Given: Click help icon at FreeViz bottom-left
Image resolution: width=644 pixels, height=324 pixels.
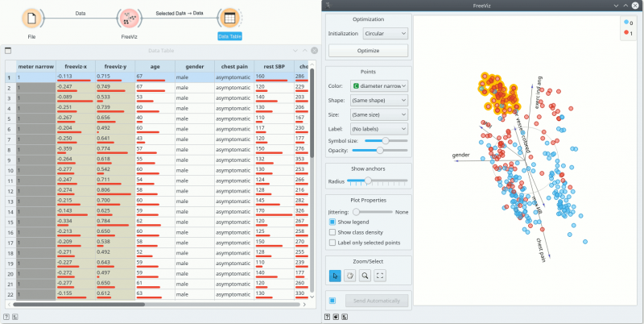Looking at the screenshot, I should click(x=328, y=316).
